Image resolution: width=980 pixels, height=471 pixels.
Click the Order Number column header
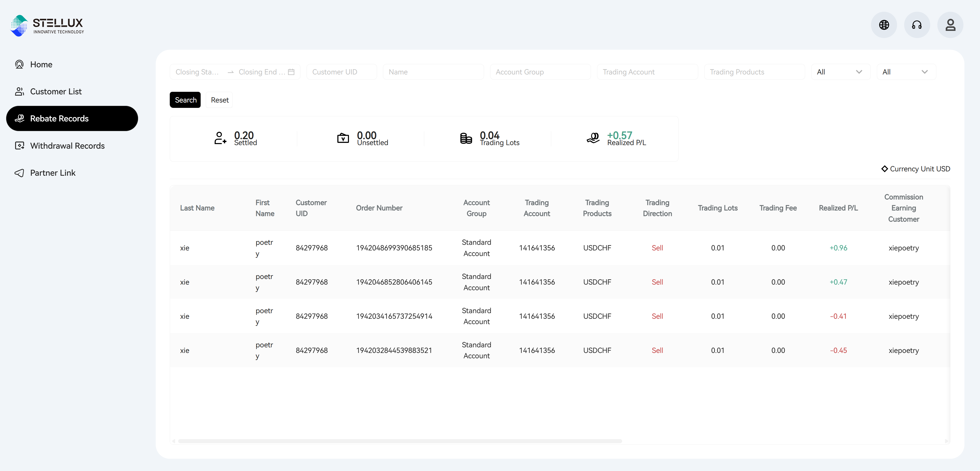[x=379, y=208]
